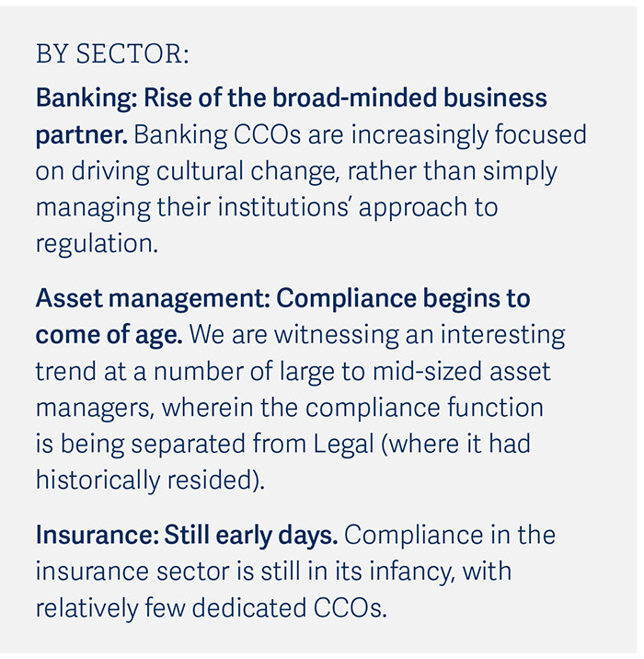Click the parenthetical "(where it had"
Viewport: 644px width, 659px height.
pos(457,444)
